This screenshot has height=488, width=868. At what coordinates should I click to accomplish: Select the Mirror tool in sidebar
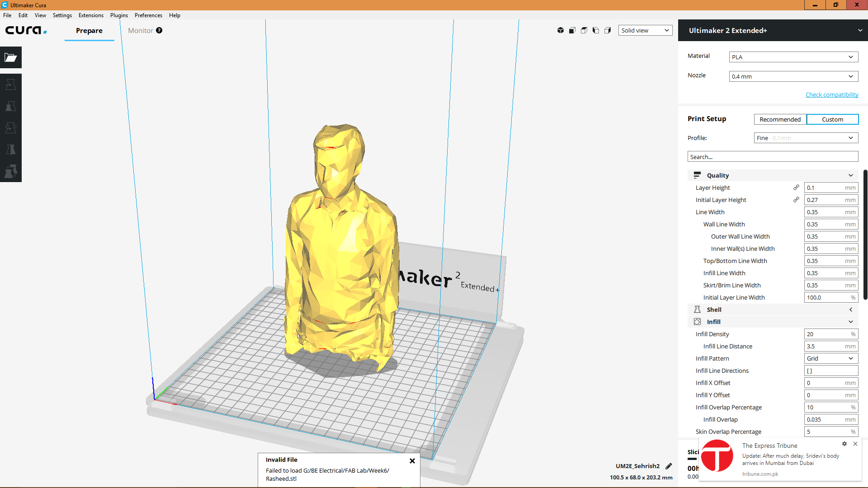point(10,150)
